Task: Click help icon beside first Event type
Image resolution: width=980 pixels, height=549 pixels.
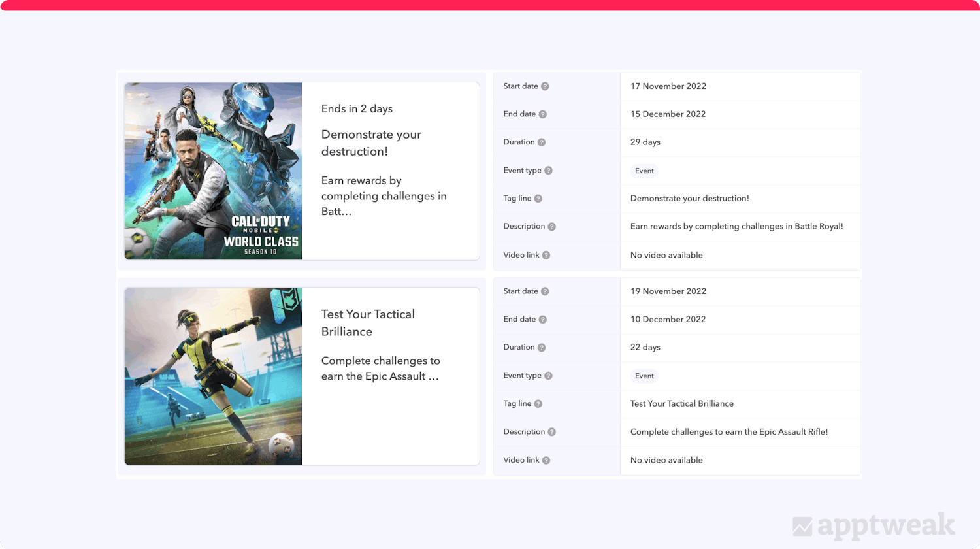Action: 548,171
